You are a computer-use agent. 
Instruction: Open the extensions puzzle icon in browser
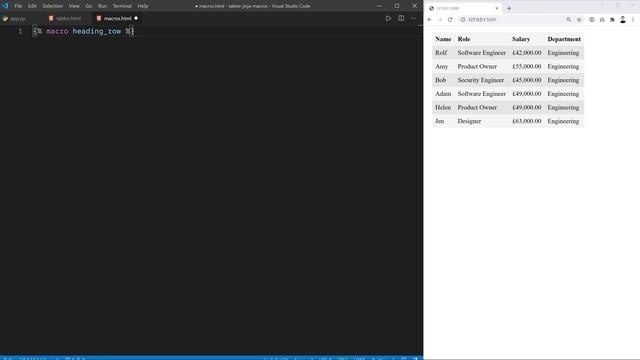612,20
